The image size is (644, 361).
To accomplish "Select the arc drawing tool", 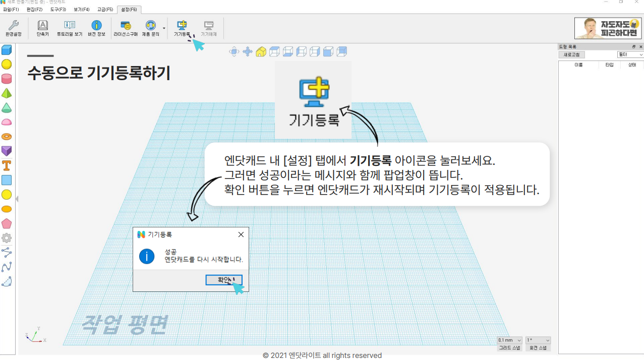I will coord(7,281).
